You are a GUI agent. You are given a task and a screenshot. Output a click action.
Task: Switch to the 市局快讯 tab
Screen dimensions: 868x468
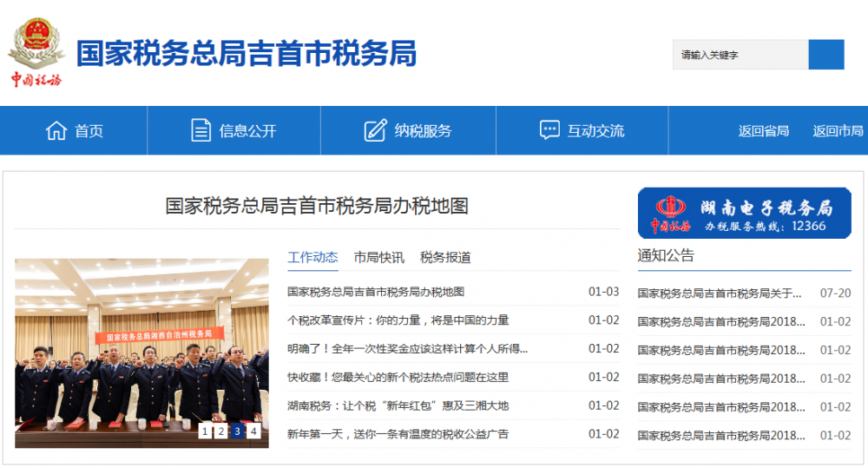point(379,258)
